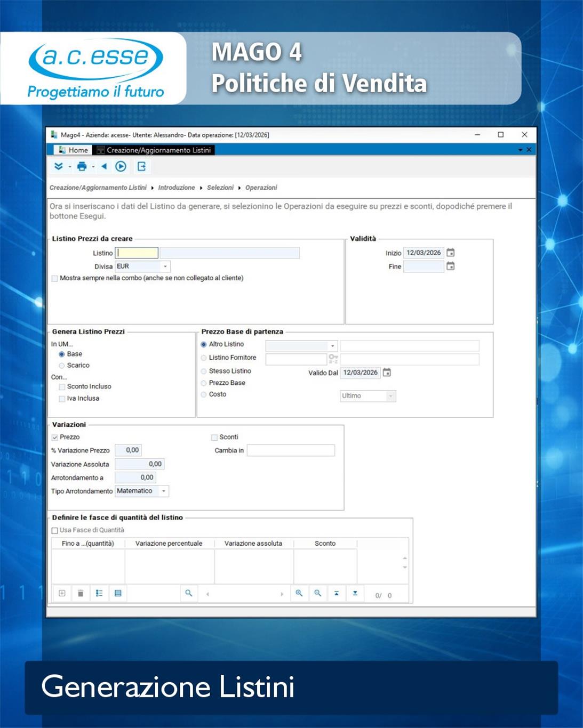This screenshot has height=728, width=583.
Task: Select the Prezzo Base radio button
Action: pyautogui.click(x=204, y=383)
